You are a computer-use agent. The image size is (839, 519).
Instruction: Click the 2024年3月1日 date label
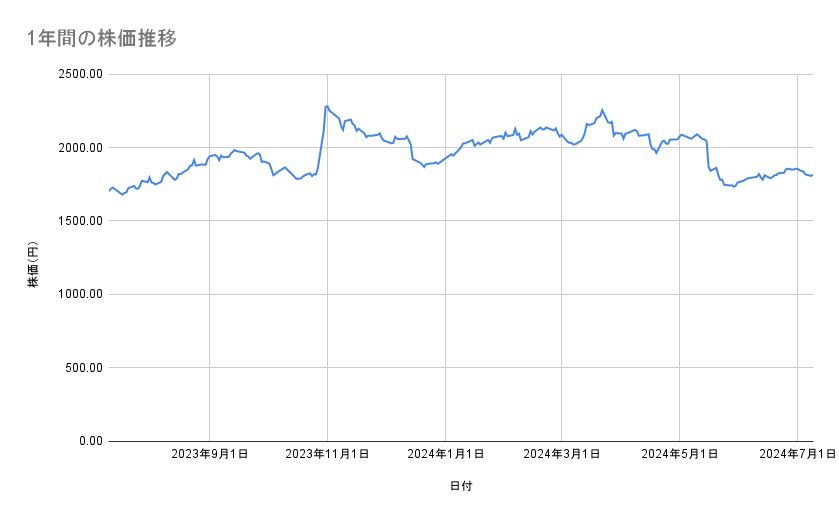point(561,456)
